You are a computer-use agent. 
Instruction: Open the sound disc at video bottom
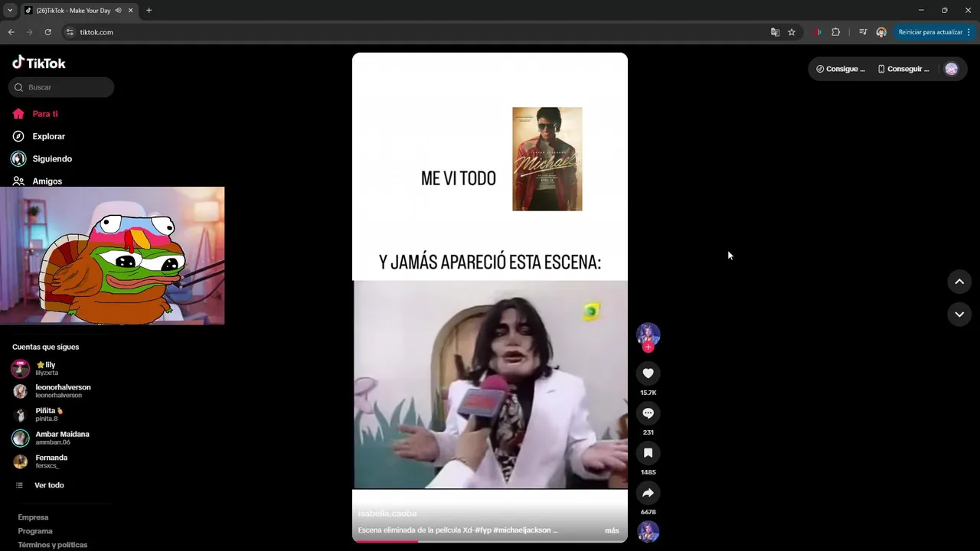point(648,531)
